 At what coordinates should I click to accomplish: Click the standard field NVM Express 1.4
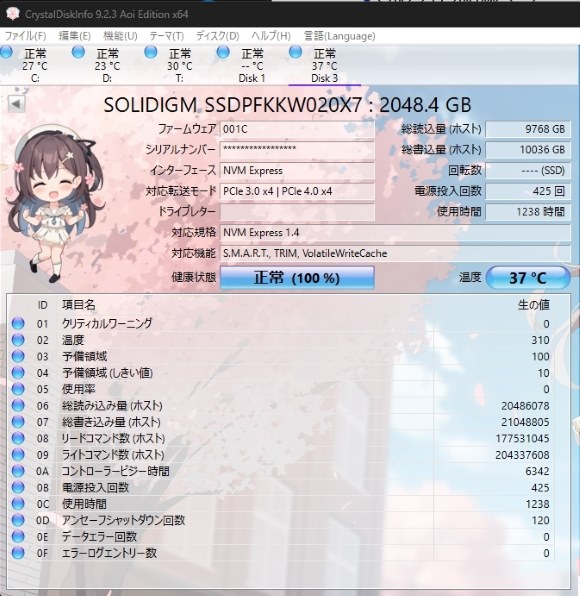click(x=395, y=232)
